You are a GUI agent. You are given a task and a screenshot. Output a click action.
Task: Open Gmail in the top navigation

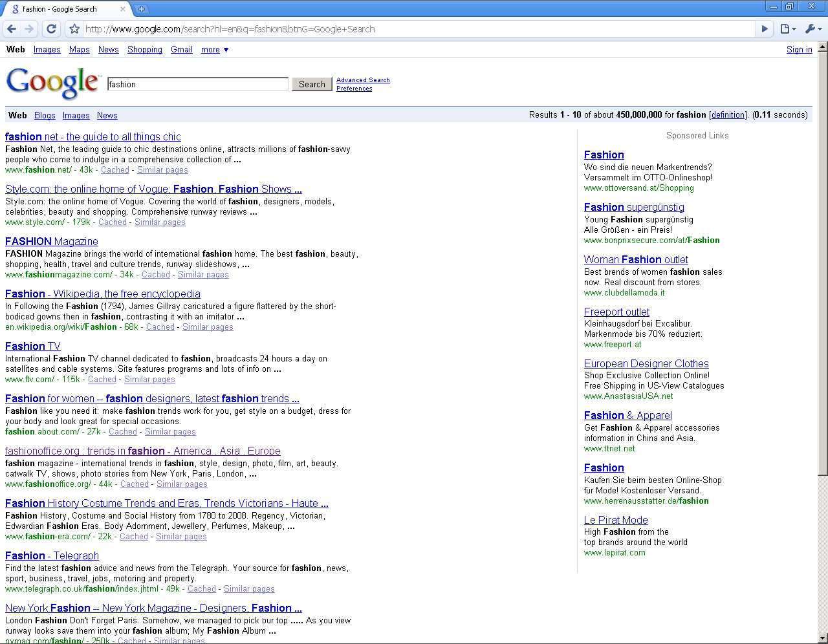point(182,50)
